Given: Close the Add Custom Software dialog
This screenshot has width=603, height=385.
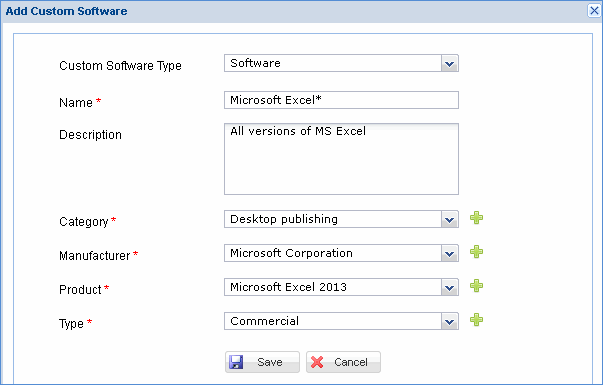Looking at the screenshot, I should click(x=594, y=11).
